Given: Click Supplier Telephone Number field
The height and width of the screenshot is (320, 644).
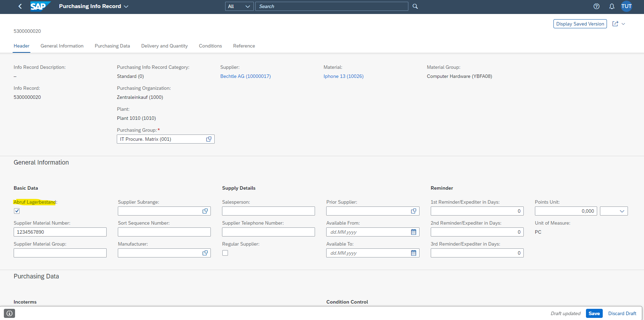Looking at the screenshot, I should pos(269,232).
